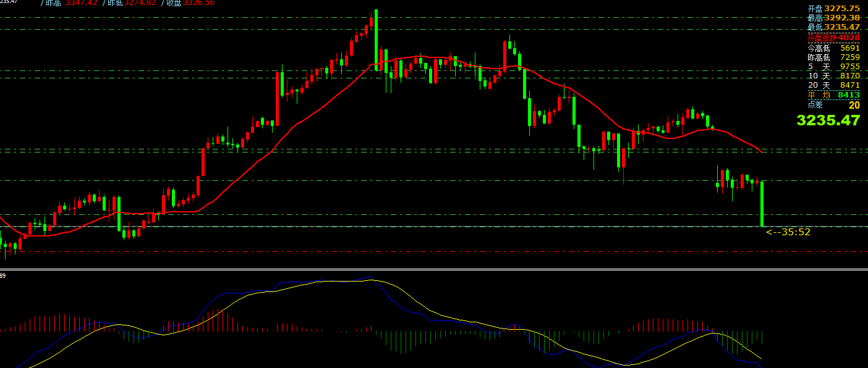Click the right end of yellow MACD signal line
Viewport: 868px width, 368px height.
coord(761,359)
